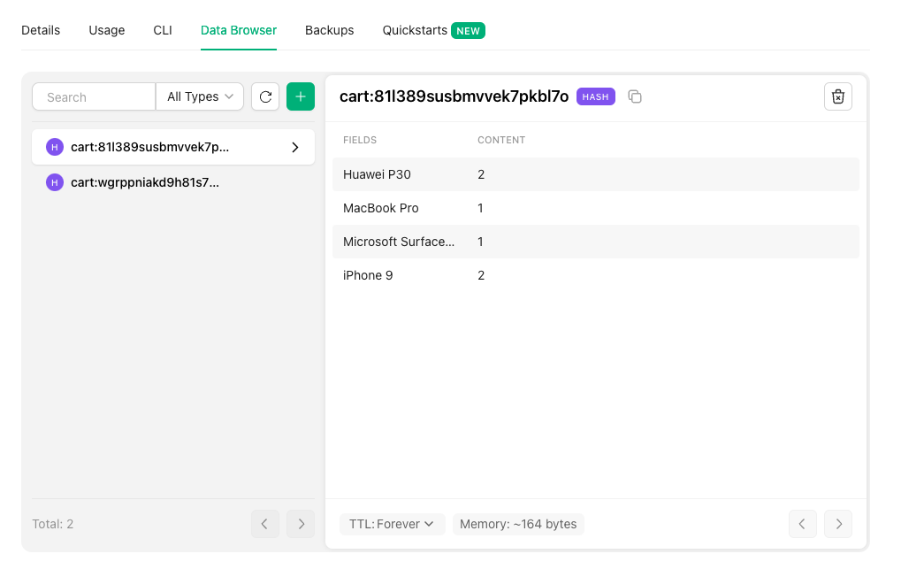Screen dimensions: 924x577
Task: Go to next page of keys list
Action: [x=301, y=524]
